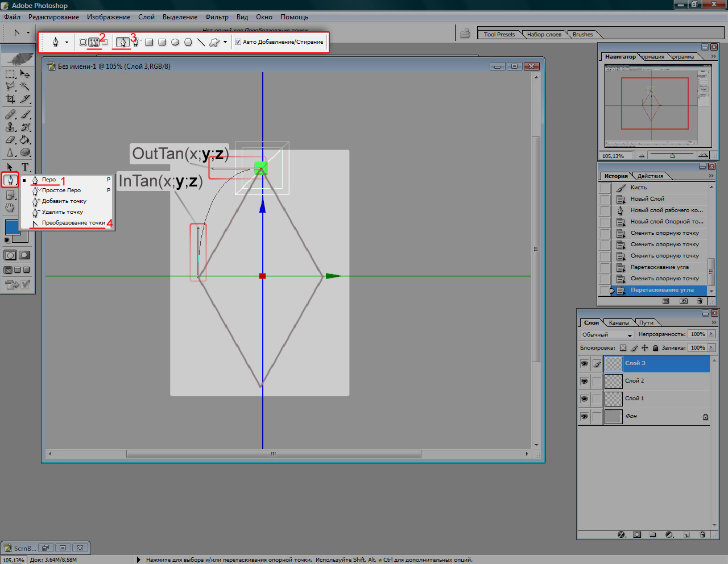Toggle the Авто Добавление/Стирание checkbox

(x=238, y=42)
